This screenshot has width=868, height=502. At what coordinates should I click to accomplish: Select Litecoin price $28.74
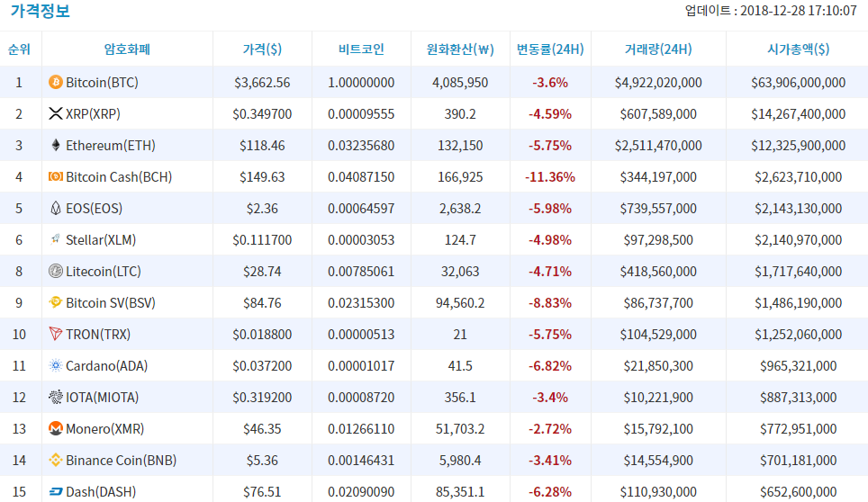coord(262,272)
